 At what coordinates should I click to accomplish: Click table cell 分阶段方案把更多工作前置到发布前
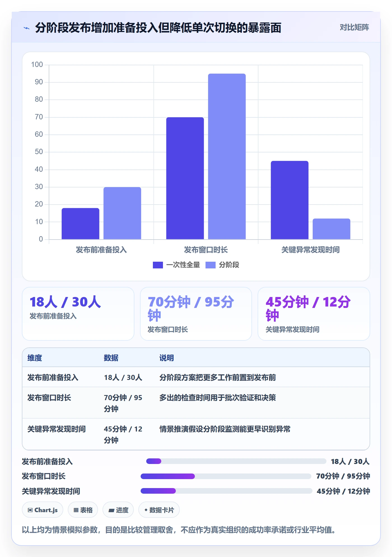(218, 377)
